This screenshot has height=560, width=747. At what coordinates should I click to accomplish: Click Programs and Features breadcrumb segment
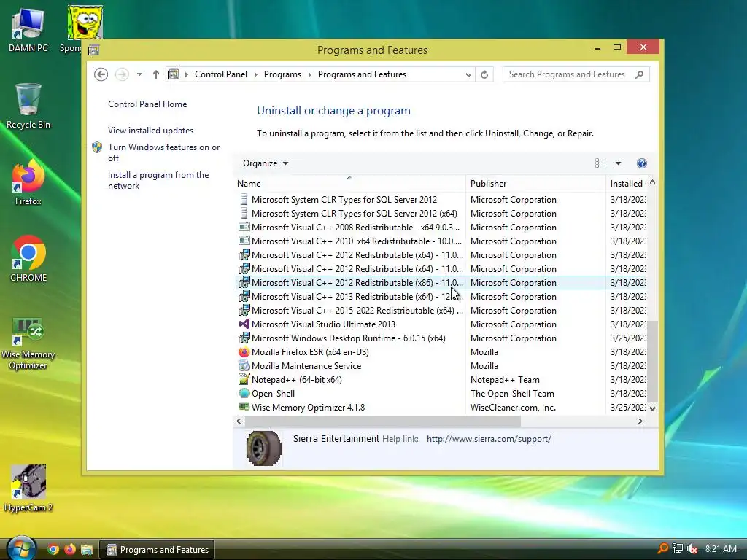[362, 74]
